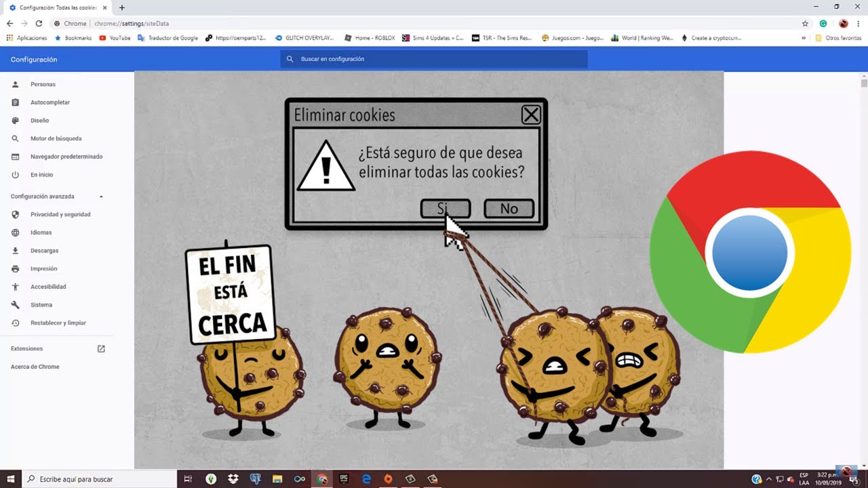Screen dimensions: 868x488
Task: Open Task View in the taskbar
Action: coord(189,479)
